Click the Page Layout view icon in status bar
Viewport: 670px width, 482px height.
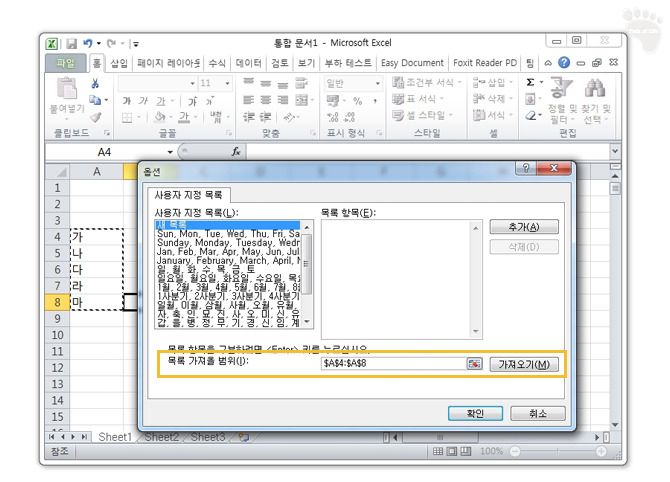click(452, 451)
